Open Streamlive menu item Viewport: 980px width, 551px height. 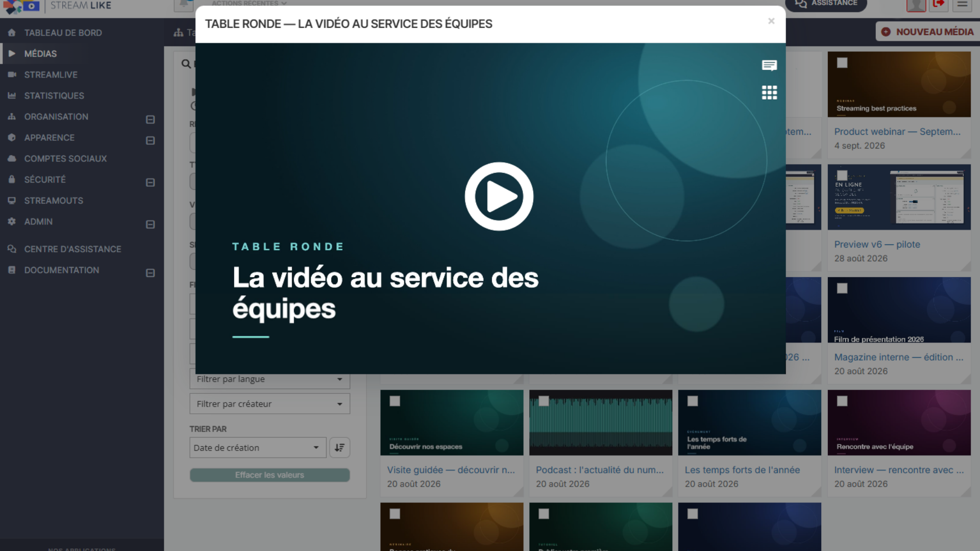51,74
